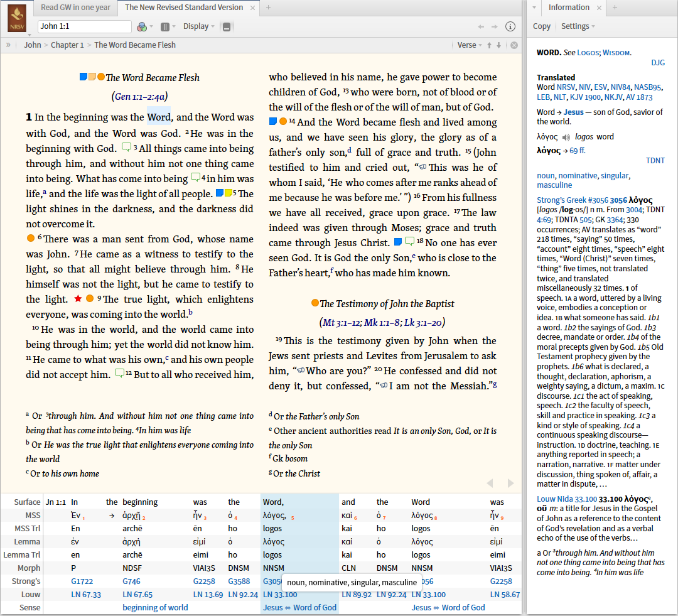This screenshot has height=616, width=678.
Task: Open the green note bubble before verse 18
Action: coord(409,241)
